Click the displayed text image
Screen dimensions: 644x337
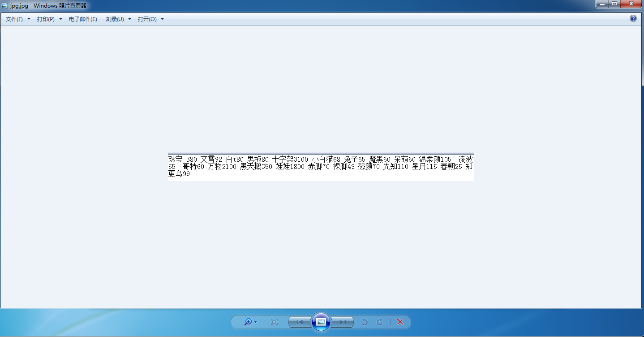pyautogui.click(x=321, y=168)
